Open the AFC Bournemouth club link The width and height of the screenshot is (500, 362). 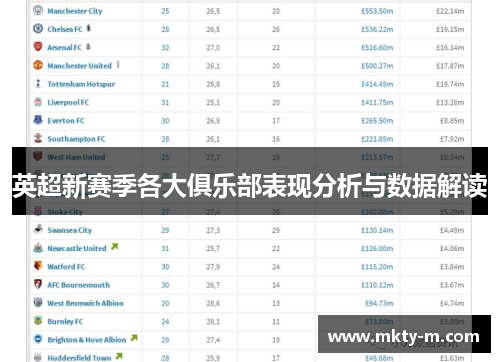(78, 285)
